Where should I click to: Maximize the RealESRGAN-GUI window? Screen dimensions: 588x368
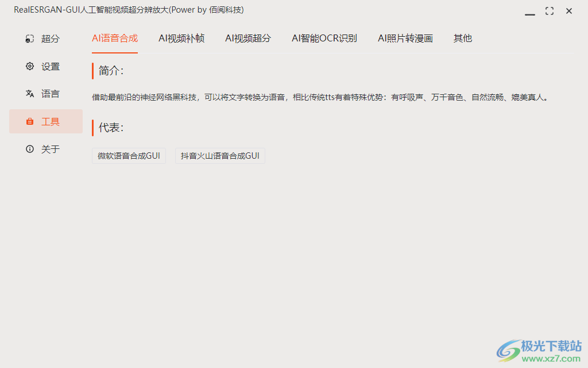(550, 11)
